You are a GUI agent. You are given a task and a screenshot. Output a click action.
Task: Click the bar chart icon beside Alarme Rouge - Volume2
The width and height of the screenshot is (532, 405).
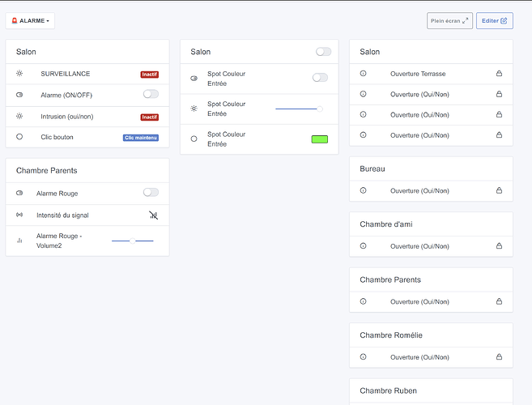click(19, 241)
